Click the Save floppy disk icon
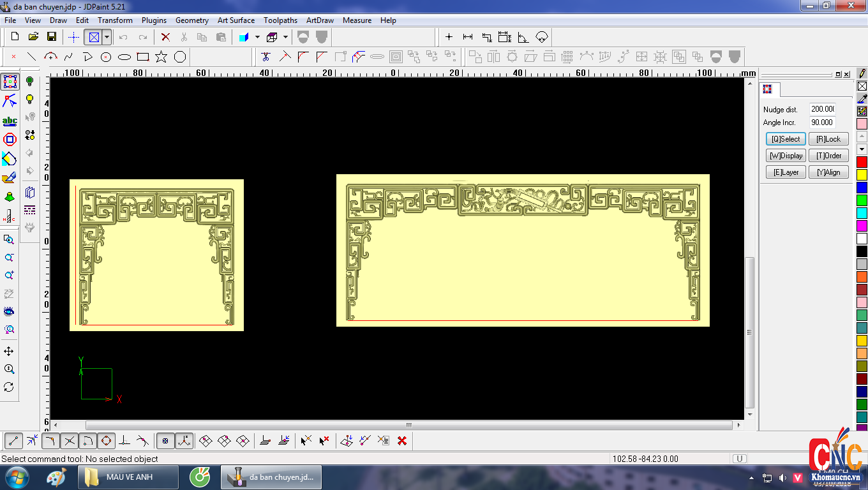This screenshot has height=490, width=868. coord(52,37)
